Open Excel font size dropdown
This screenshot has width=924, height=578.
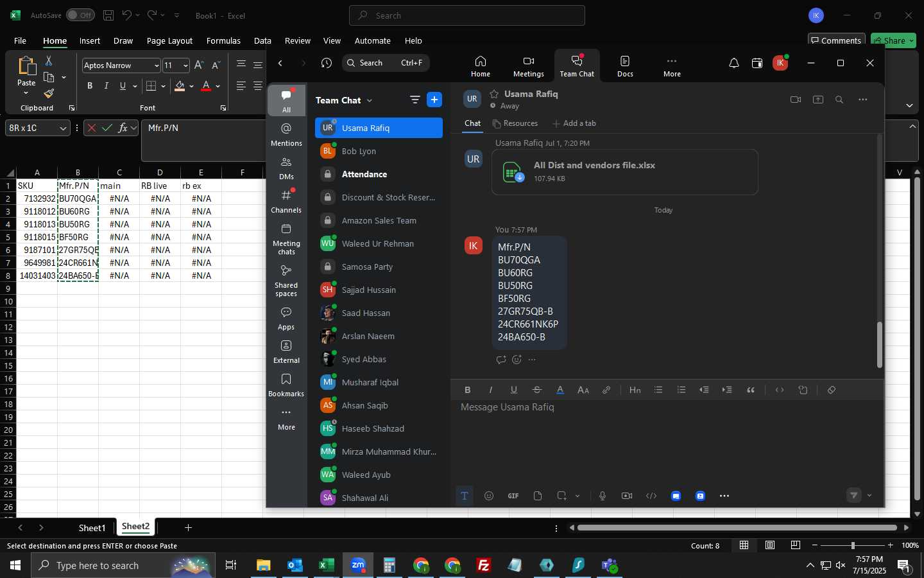(185, 66)
